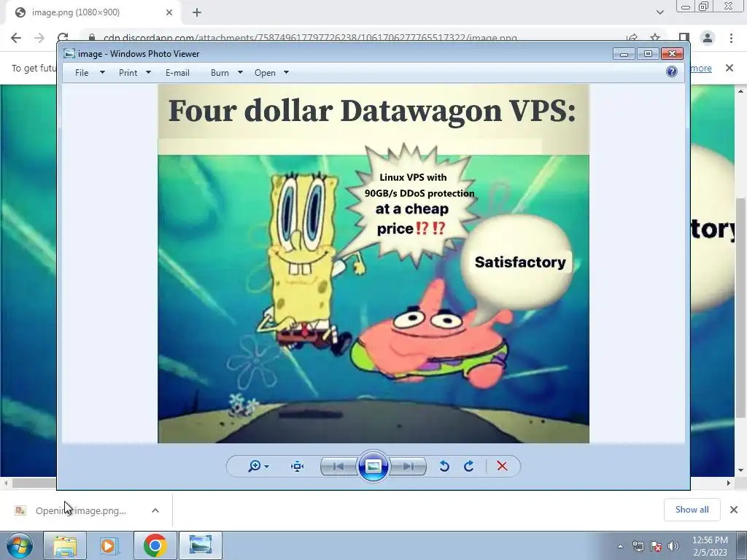Select the image.png (1080×900) tab
Image resolution: width=747 pixels, height=560 pixels.
click(93, 12)
